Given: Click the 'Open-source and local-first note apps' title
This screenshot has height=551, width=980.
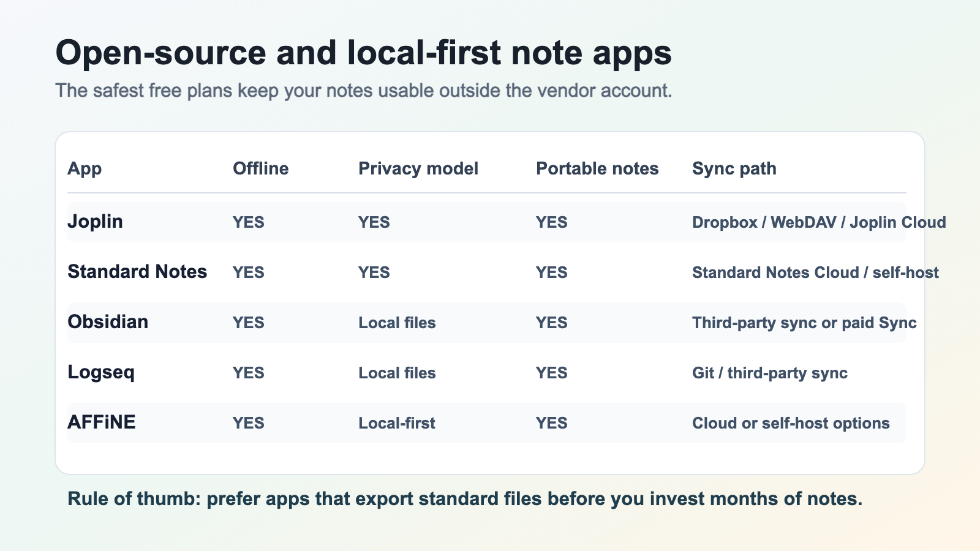Looking at the screenshot, I should (363, 53).
